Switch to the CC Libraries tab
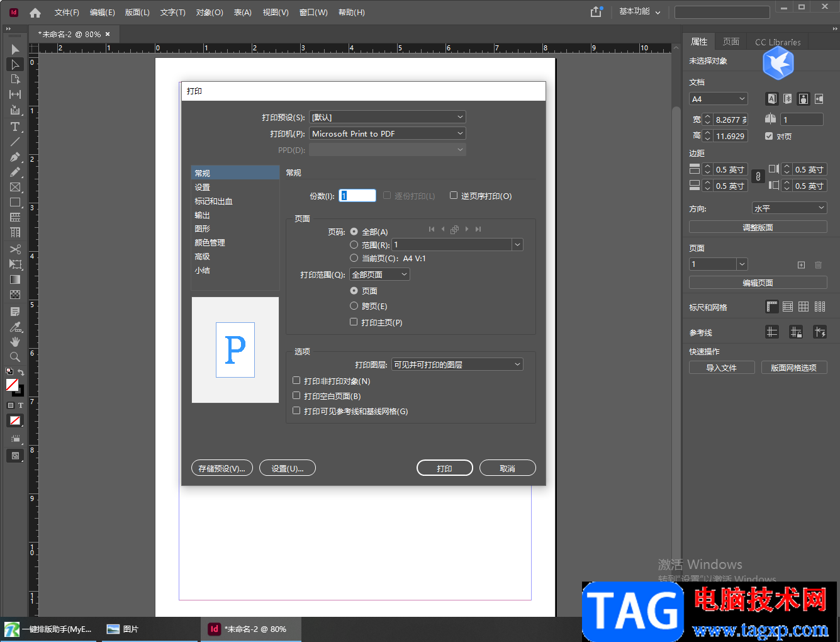The width and height of the screenshot is (840, 642). click(x=778, y=42)
